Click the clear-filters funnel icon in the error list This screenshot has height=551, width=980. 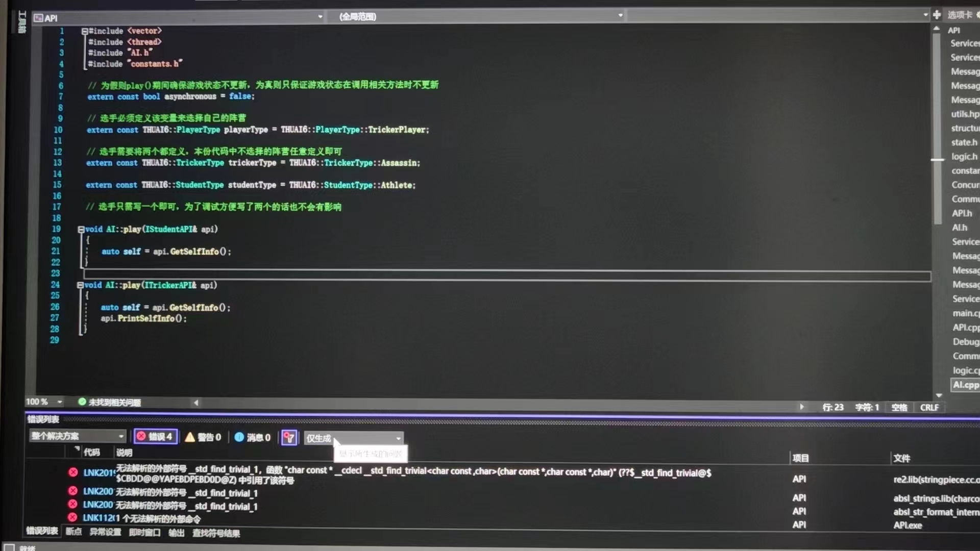289,438
